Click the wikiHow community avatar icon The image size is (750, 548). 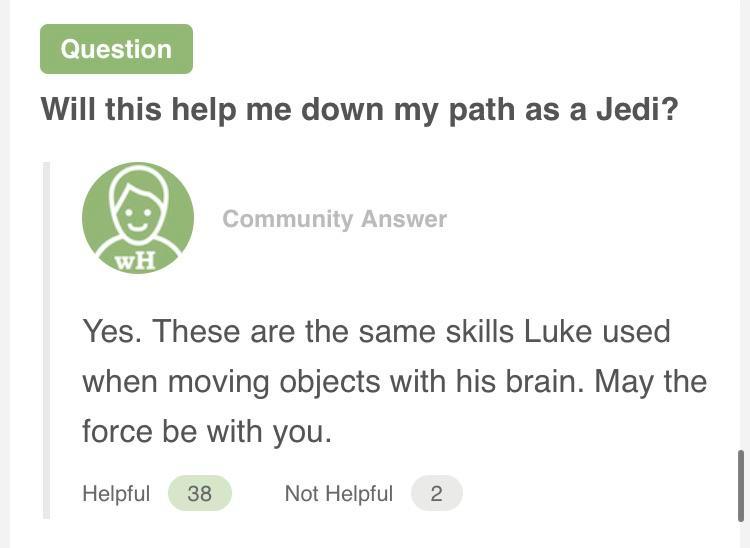[138, 218]
